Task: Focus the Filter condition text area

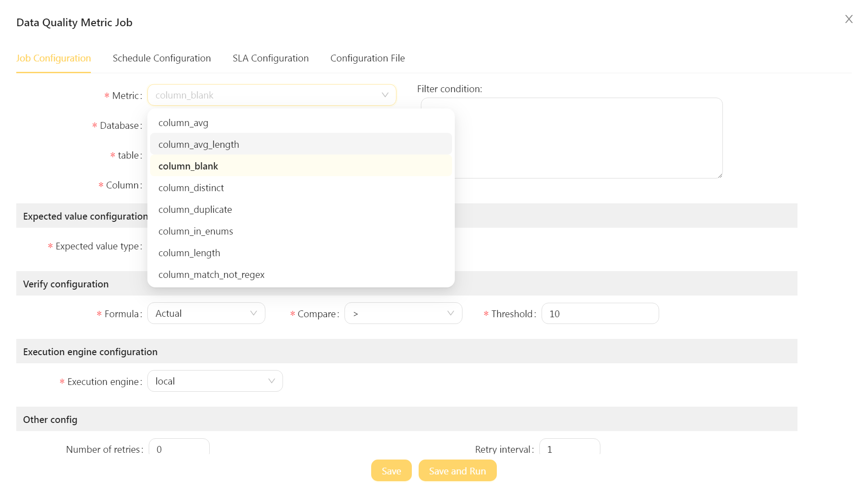Action: click(x=588, y=138)
